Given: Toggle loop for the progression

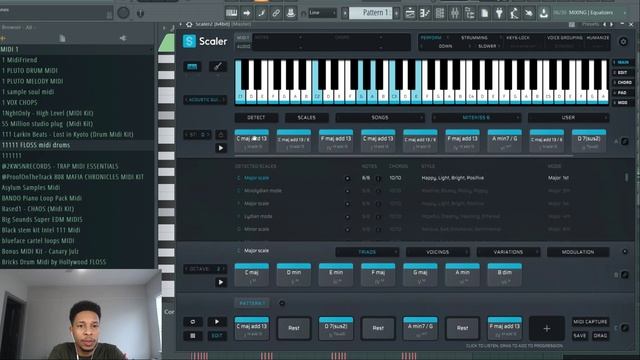Looking at the screenshot, I should tap(193, 322).
